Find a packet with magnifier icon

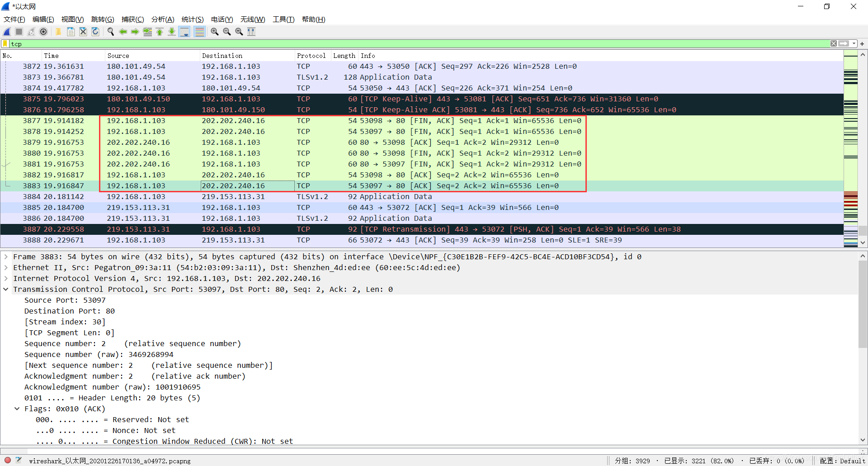(x=110, y=32)
